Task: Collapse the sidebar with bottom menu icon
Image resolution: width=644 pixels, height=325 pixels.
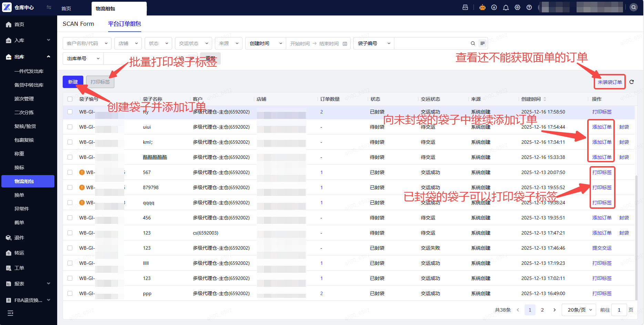Action: (x=10, y=313)
